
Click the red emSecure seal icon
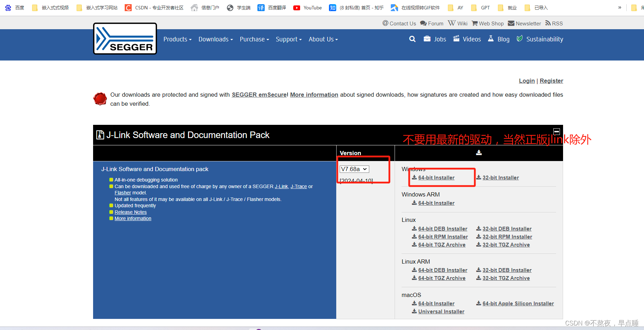click(100, 99)
